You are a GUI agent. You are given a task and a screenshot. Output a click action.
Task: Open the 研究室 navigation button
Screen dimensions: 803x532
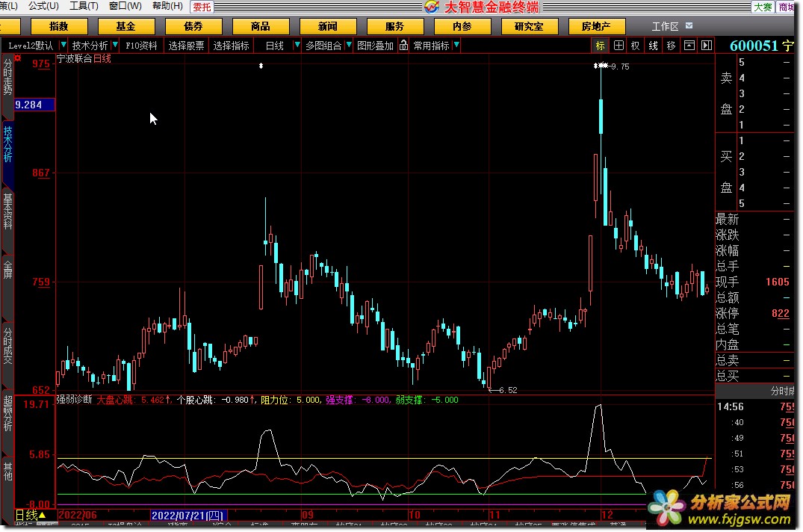click(x=529, y=26)
